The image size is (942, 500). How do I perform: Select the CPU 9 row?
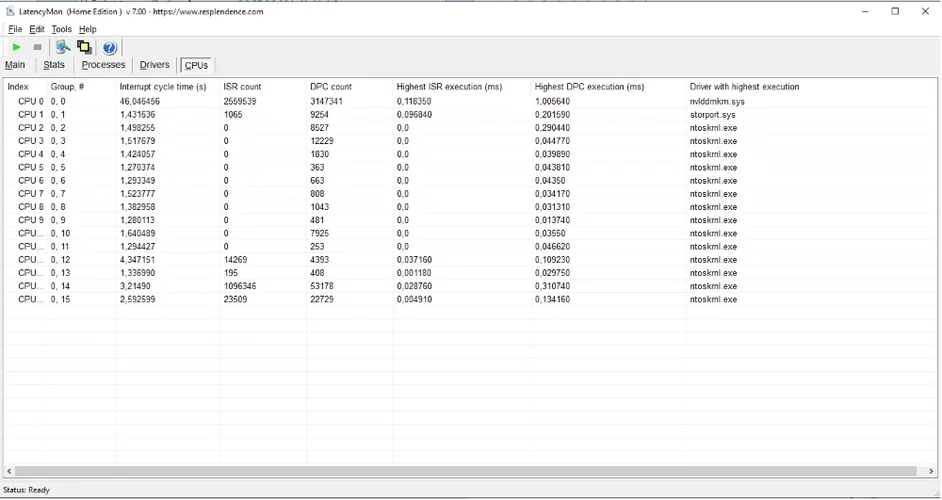470,221
